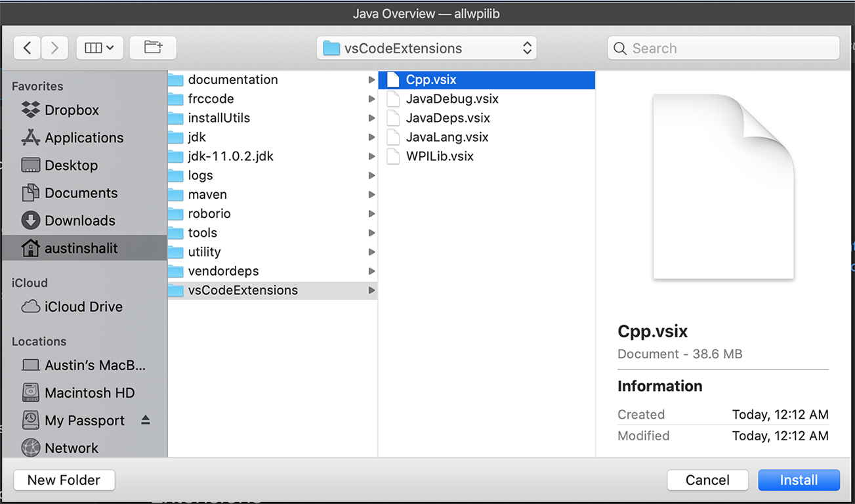The width and height of the screenshot is (855, 504).
Task: Select the JavaDebug.vsix file
Action: [451, 99]
